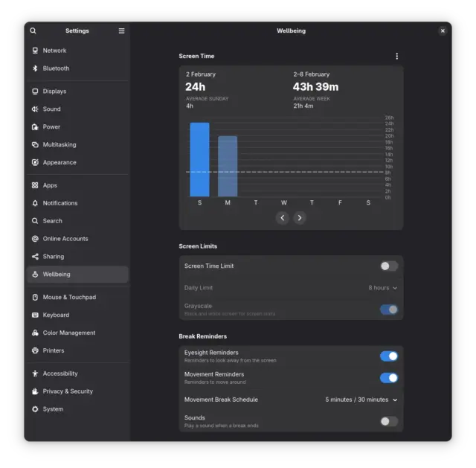Image resolution: width=476 pixels, height=468 pixels.
Task: Close the Wellbeing settings window
Action: (x=443, y=31)
